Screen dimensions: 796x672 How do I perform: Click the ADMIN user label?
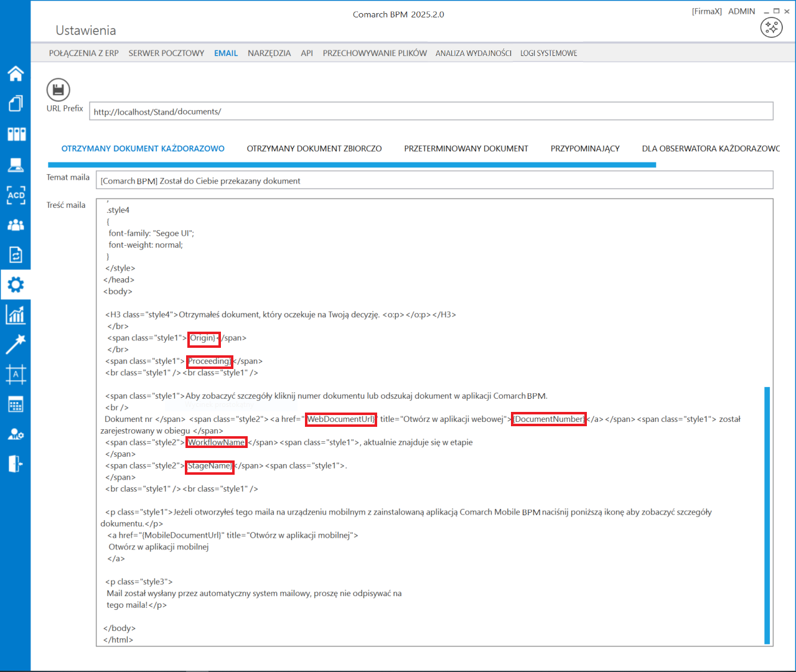[x=742, y=11]
